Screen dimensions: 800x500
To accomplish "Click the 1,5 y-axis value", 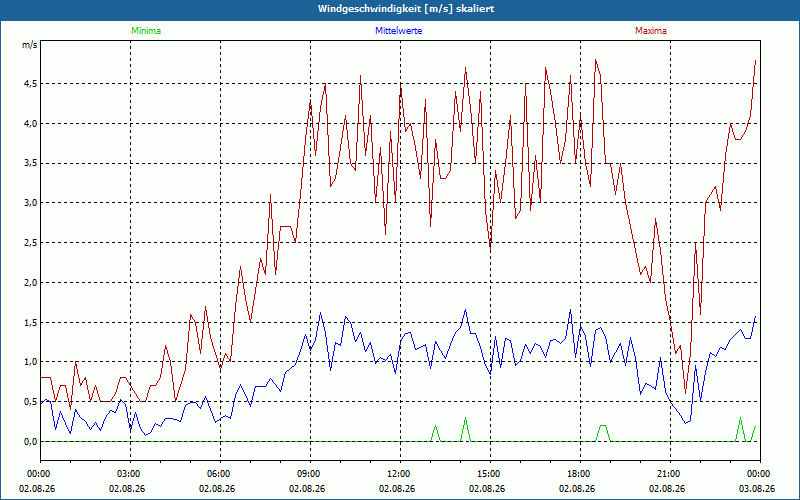I will pos(31,322).
